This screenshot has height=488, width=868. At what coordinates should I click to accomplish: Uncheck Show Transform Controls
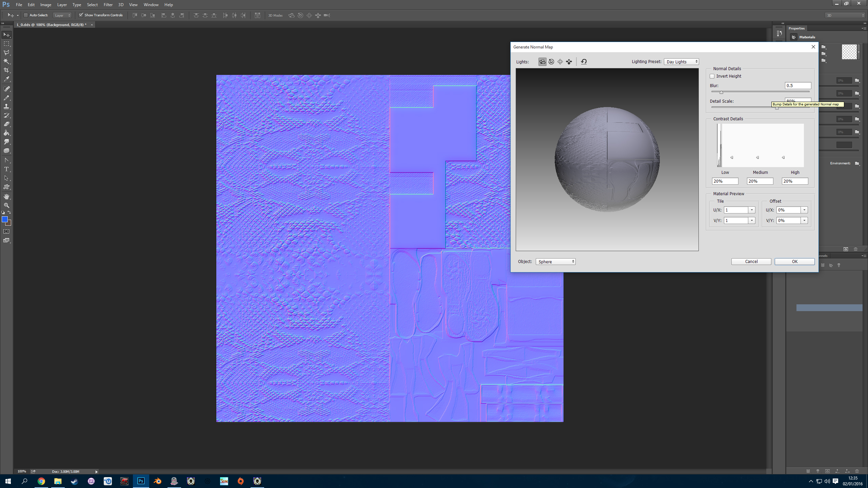(81, 15)
